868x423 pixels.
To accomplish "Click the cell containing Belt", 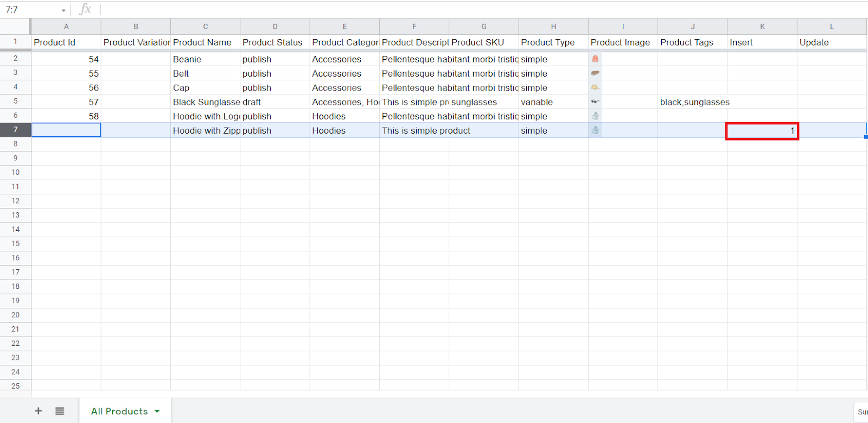I will 206,73.
